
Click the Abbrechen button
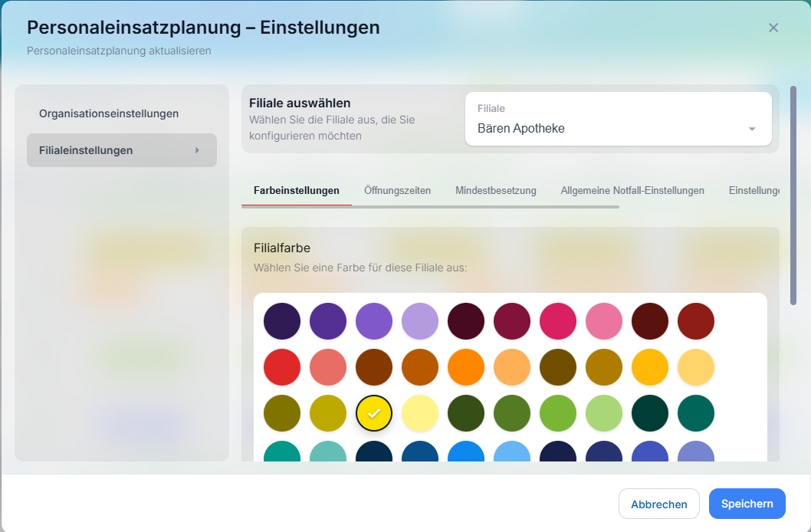click(659, 504)
